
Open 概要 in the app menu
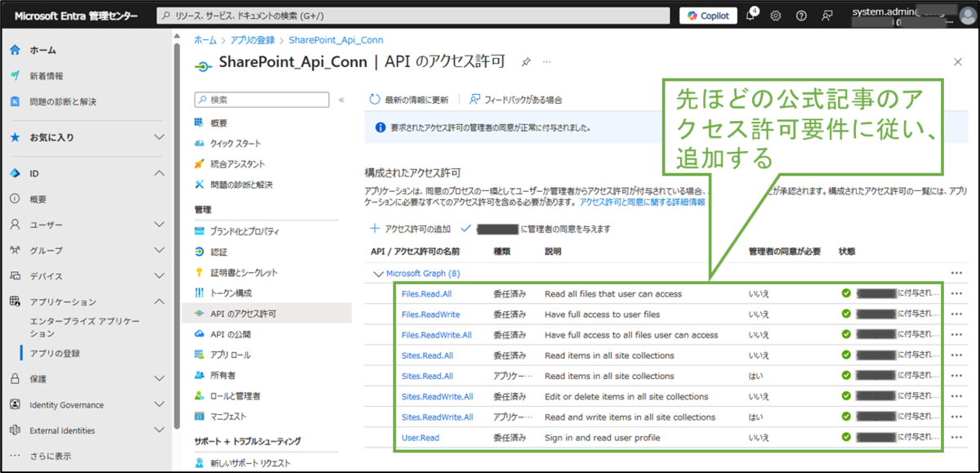219,123
